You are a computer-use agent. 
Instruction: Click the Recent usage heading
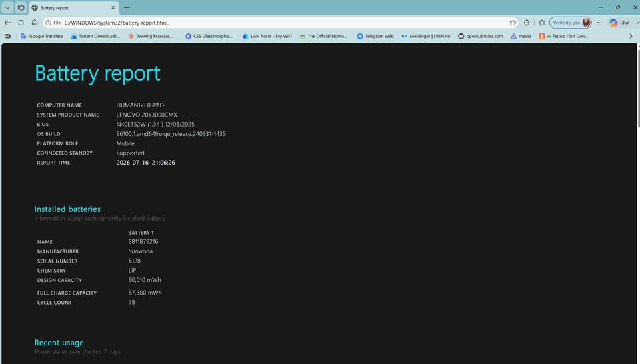coord(59,343)
